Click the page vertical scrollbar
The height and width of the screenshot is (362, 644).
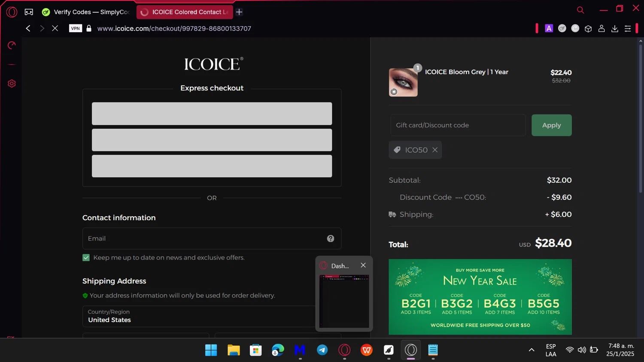click(x=641, y=118)
